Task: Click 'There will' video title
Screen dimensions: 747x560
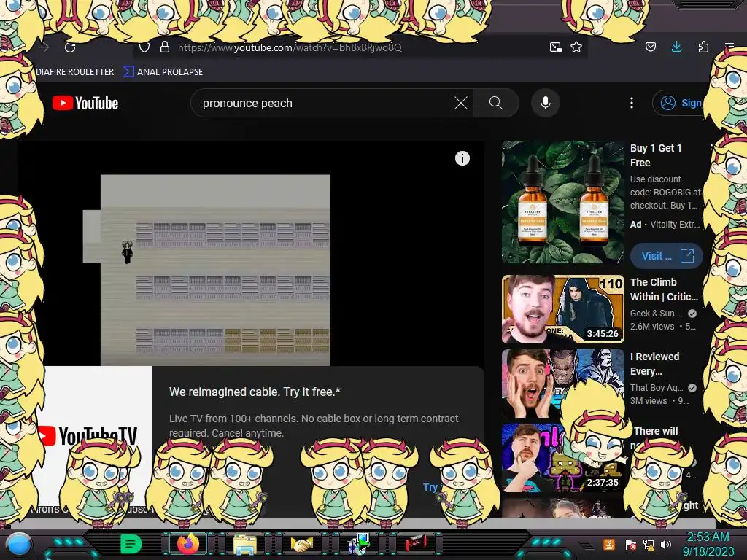Action: point(656,430)
